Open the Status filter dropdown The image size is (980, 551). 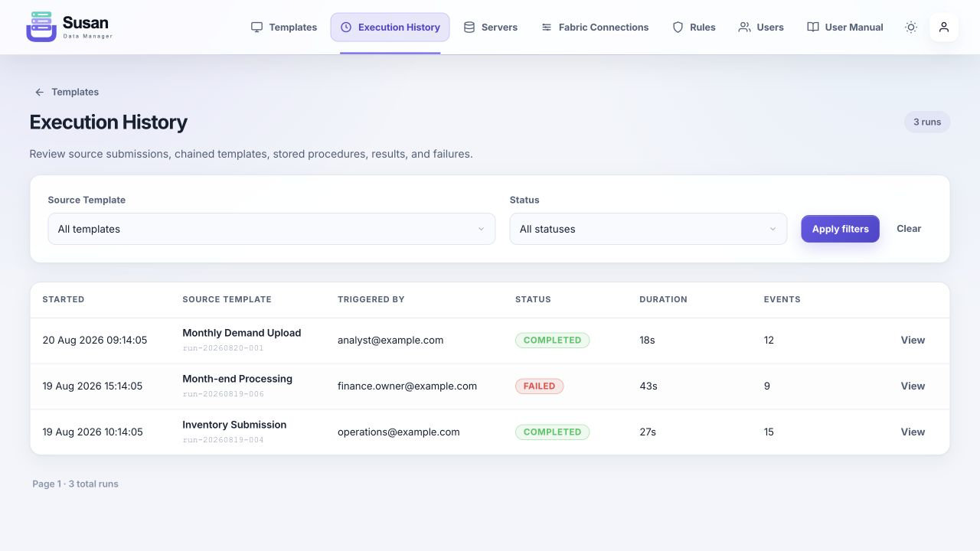[648, 229]
